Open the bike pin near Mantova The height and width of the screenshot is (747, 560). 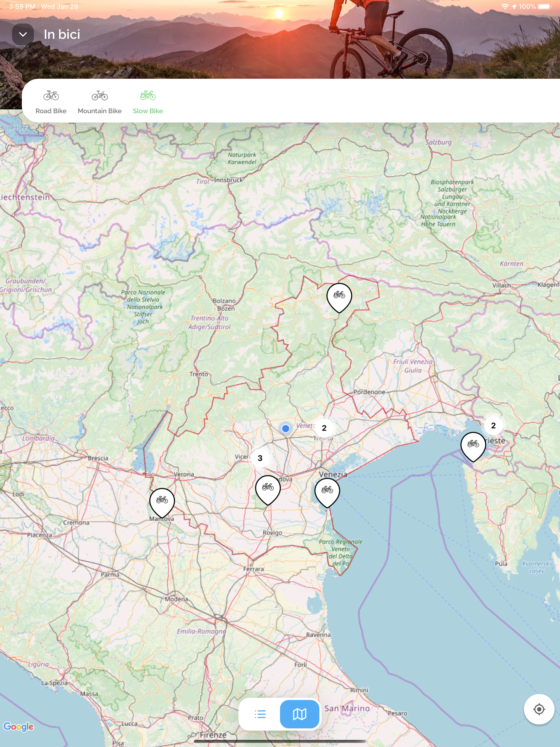point(162,500)
